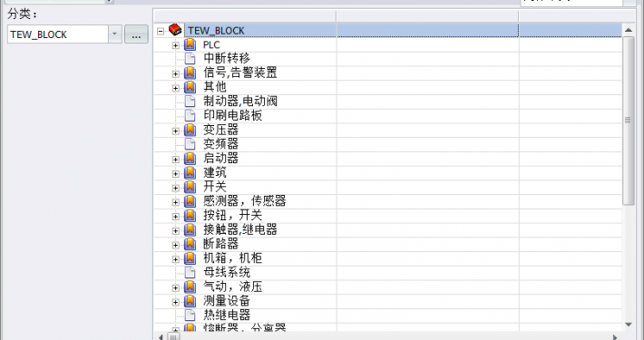Select the 启动器 row

[387, 159]
